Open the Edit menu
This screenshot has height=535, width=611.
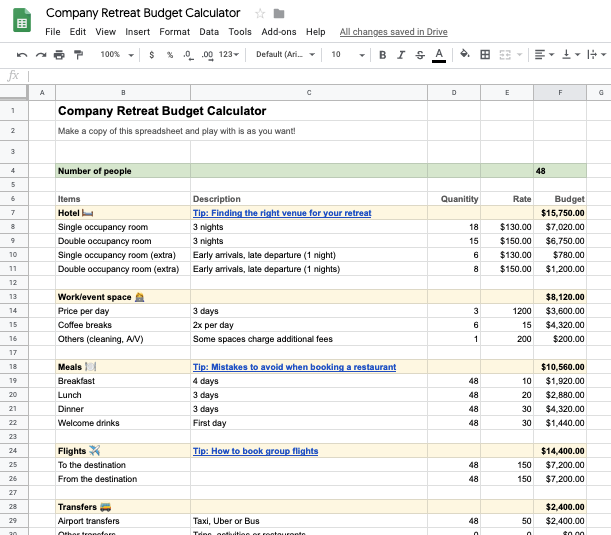click(78, 32)
